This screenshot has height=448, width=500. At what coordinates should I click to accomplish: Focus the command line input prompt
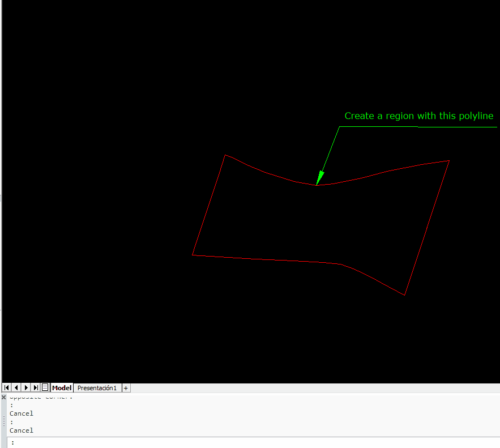tap(253, 442)
